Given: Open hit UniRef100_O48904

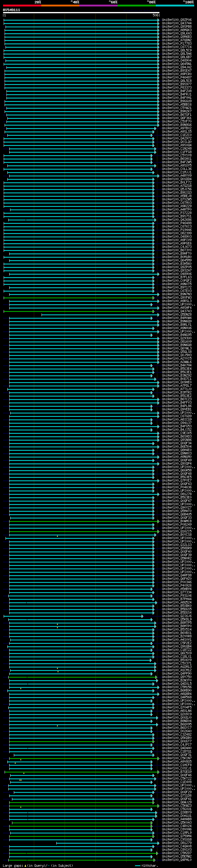Looking at the screenshot, I should pyautogui.click(x=177, y=61).
